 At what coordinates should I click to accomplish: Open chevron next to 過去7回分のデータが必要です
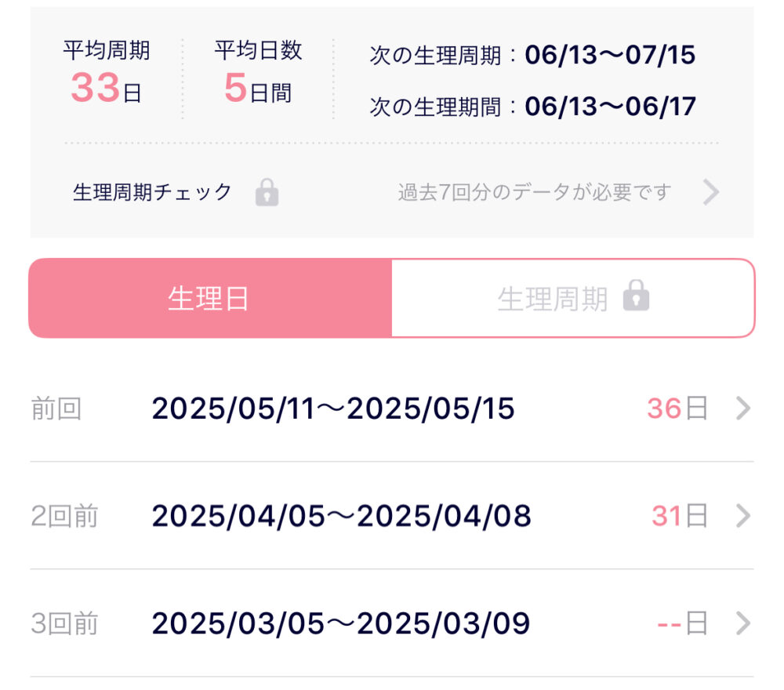coord(710,192)
